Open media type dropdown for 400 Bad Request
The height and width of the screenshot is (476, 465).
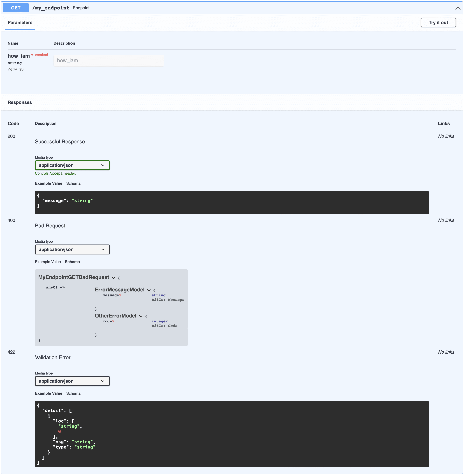(72, 249)
